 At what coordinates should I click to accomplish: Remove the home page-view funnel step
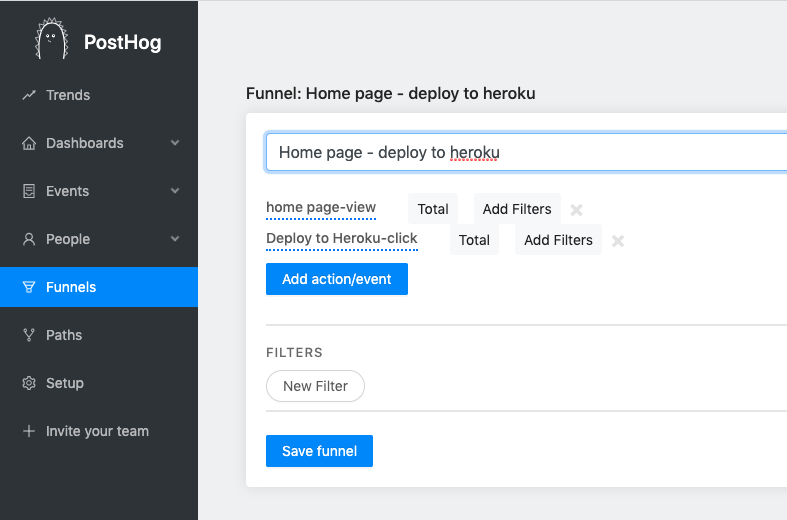(x=577, y=210)
